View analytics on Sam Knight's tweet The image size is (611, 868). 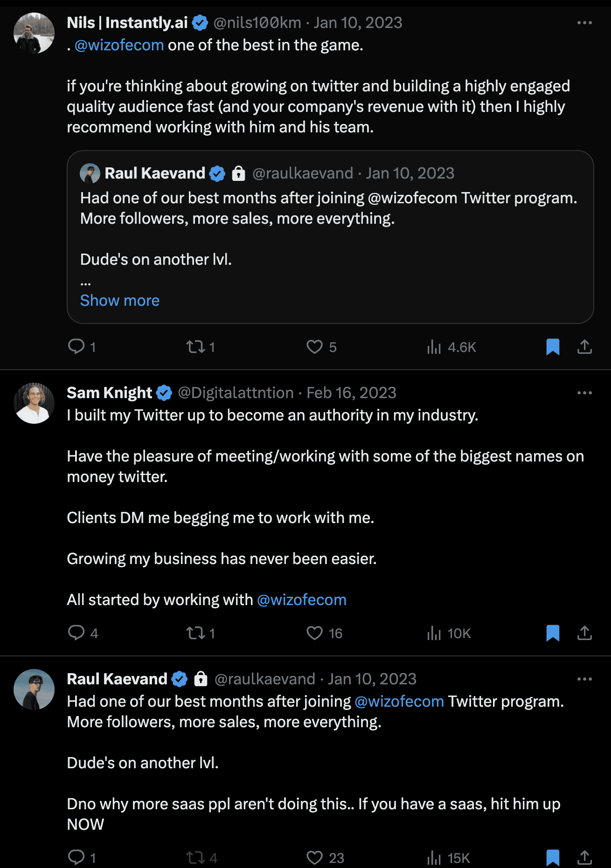(x=434, y=633)
